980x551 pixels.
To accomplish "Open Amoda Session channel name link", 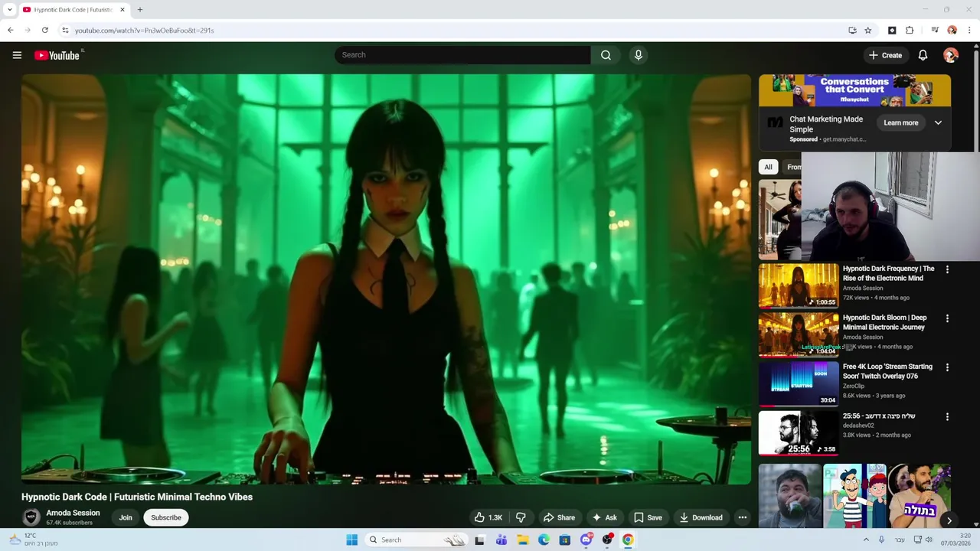I will (x=73, y=513).
